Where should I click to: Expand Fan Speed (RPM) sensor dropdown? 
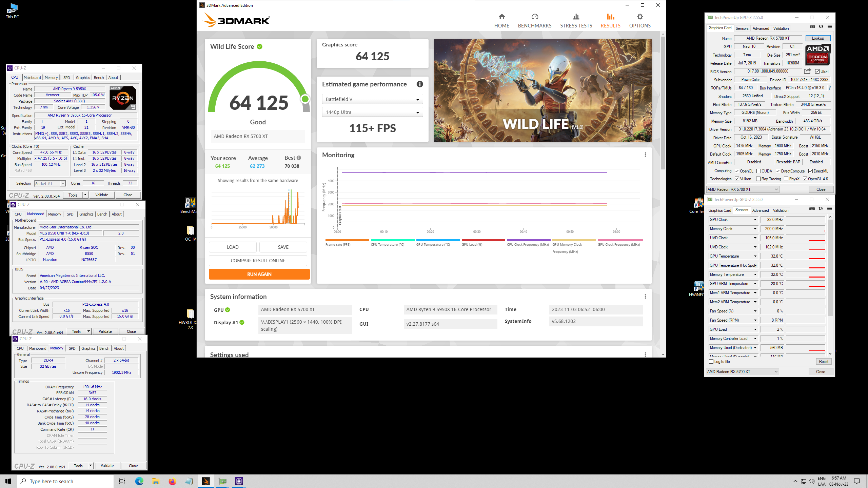click(x=755, y=320)
